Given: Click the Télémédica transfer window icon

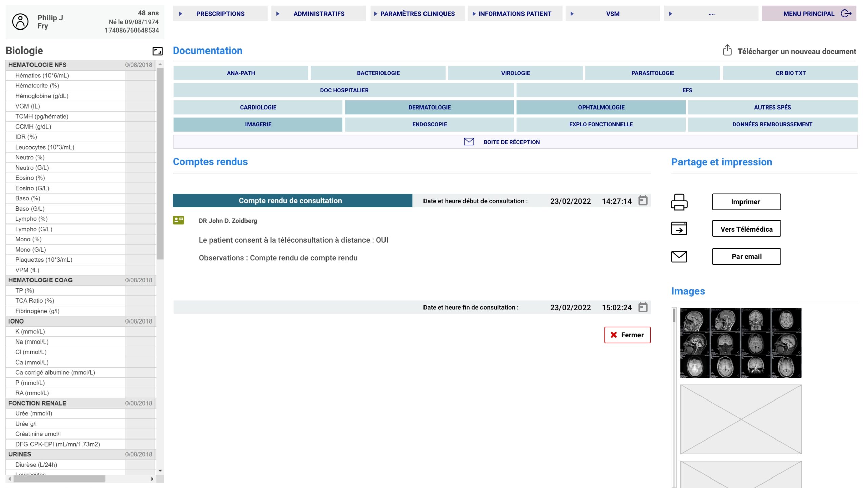Looking at the screenshot, I should coord(679,229).
